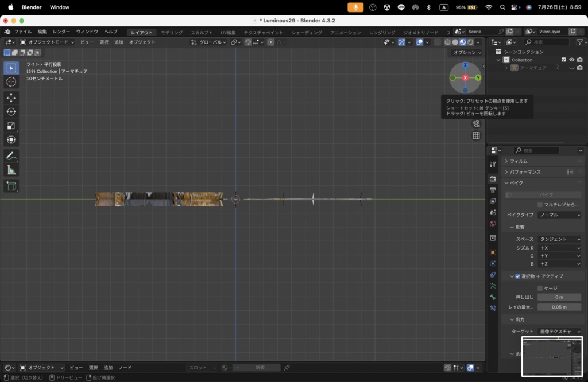Select the Annotate pencil tool
This screenshot has height=382, width=588.
[11, 156]
